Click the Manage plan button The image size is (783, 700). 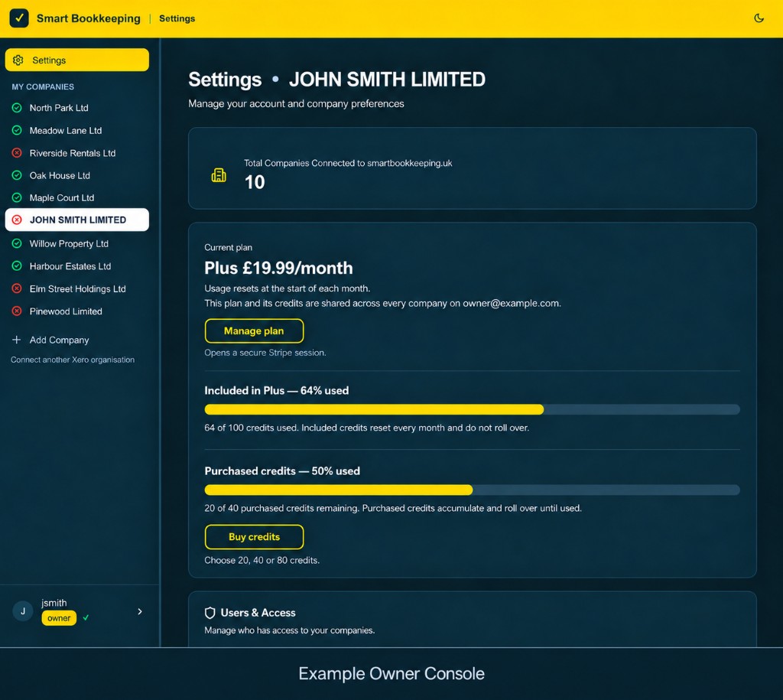coord(254,330)
